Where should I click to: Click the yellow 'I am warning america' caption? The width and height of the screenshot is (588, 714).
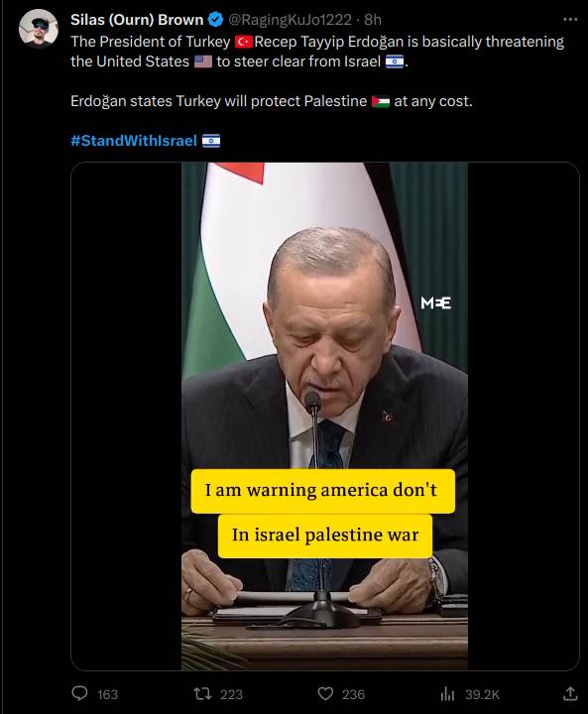[x=323, y=491]
